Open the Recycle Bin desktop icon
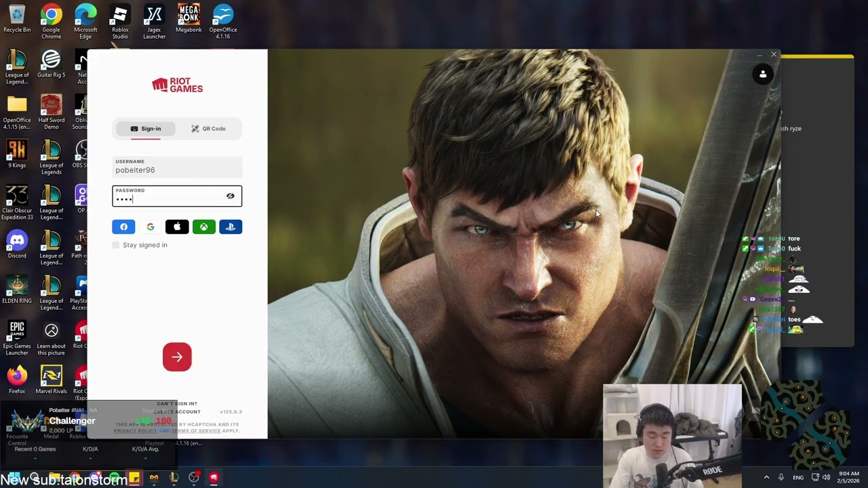Screen dimensions: 868x488 point(17,19)
